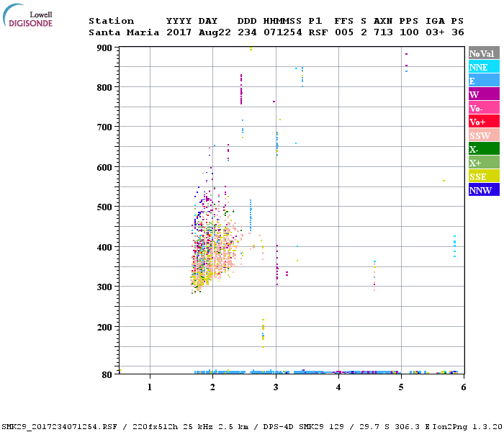Choose the X+ legend entry

pos(484,163)
